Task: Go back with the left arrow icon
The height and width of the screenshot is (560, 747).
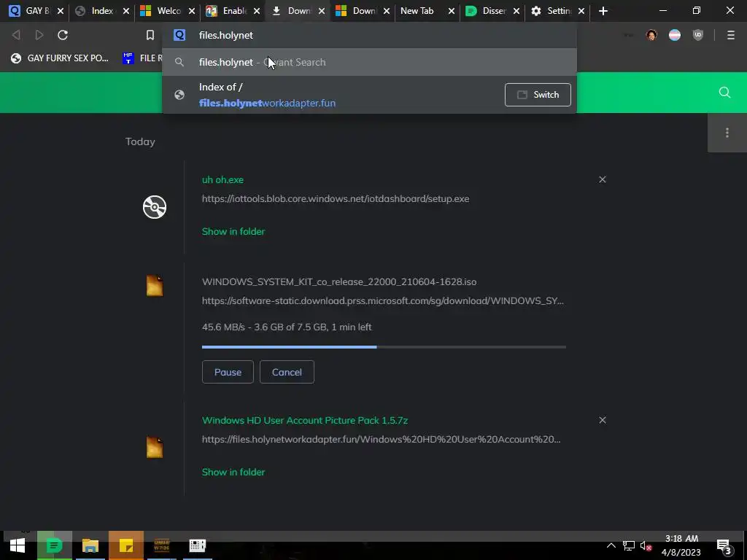Action: pos(16,35)
